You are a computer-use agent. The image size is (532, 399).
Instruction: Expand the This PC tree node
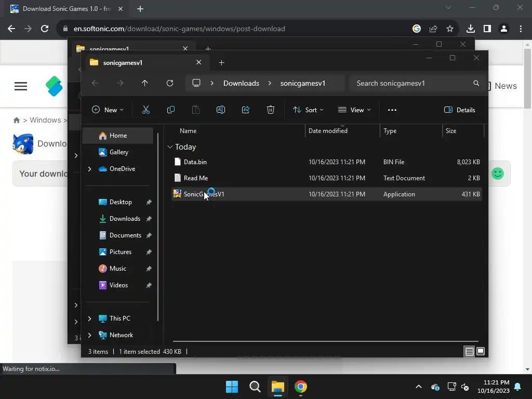89,318
